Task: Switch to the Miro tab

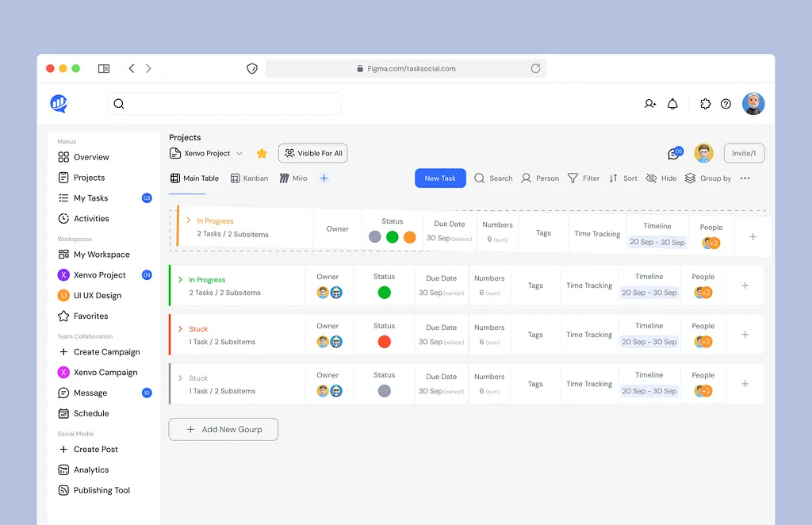Action: coord(293,178)
